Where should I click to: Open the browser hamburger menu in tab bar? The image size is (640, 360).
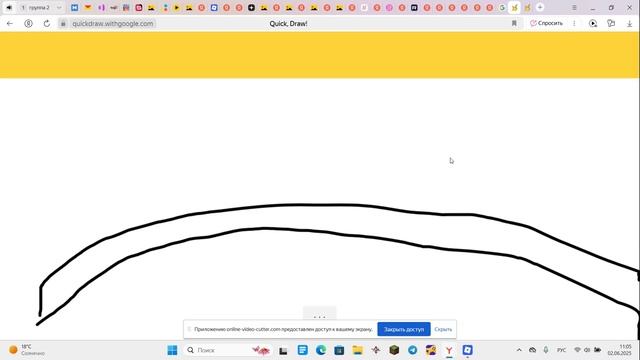pos(574,7)
